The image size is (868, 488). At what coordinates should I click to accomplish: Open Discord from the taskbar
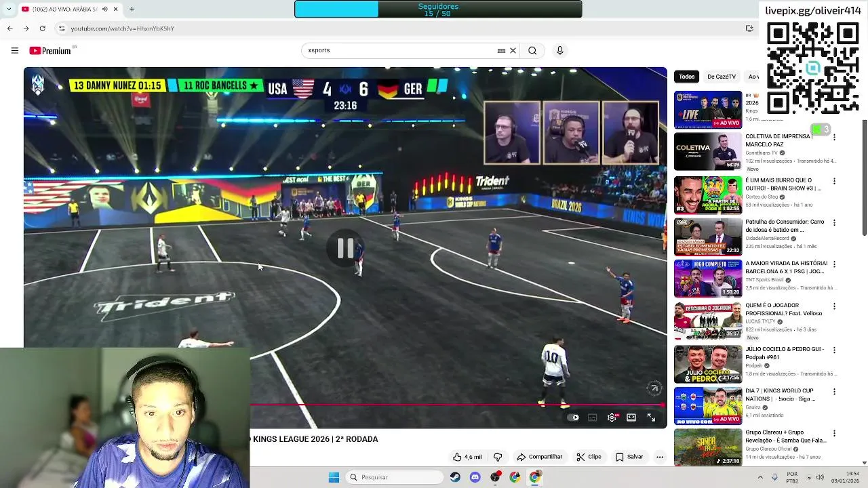tap(475, 477)
